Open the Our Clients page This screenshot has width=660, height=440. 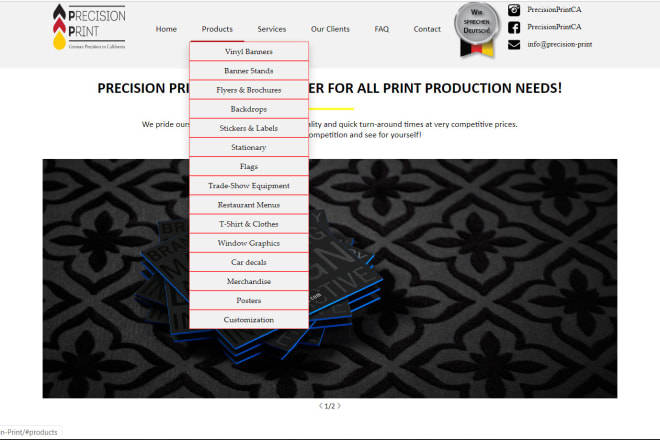(330, 29)
